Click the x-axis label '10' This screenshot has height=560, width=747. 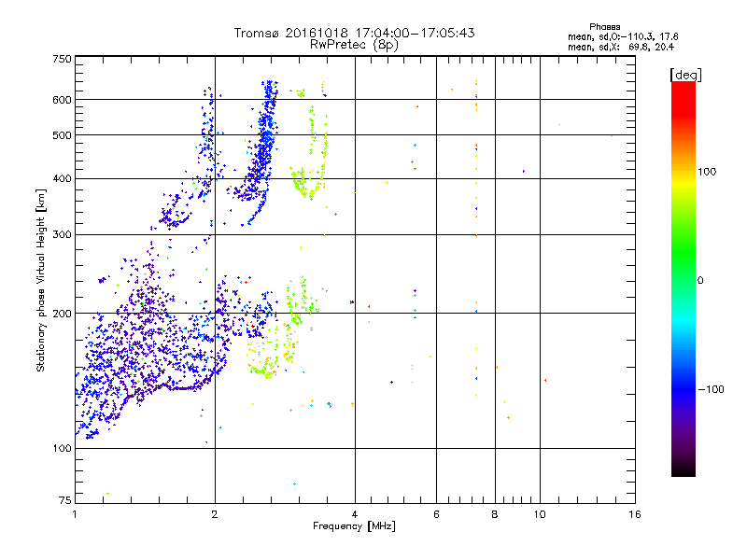540,514
